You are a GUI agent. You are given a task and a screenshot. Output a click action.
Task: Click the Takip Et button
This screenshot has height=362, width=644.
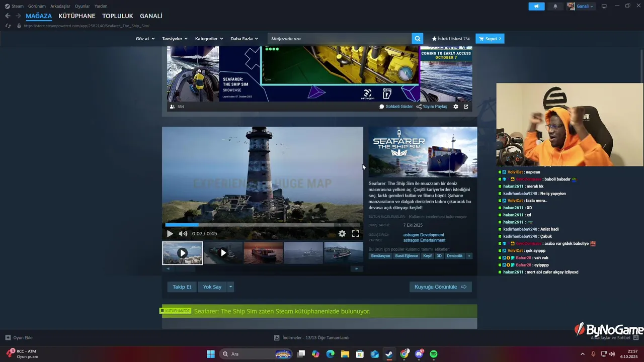[x=182, y=287]
